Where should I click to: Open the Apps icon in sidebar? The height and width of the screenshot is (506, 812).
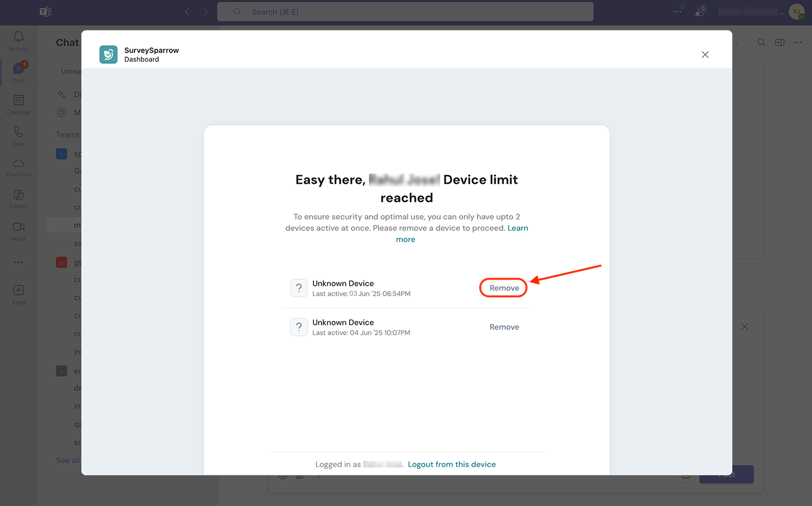[19, 293]
